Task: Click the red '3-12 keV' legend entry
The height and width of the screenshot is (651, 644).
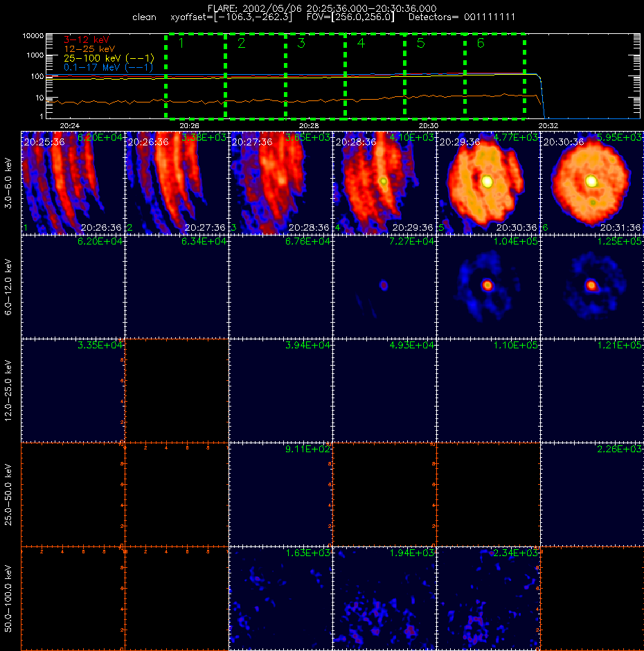Action: coord(87,39)
